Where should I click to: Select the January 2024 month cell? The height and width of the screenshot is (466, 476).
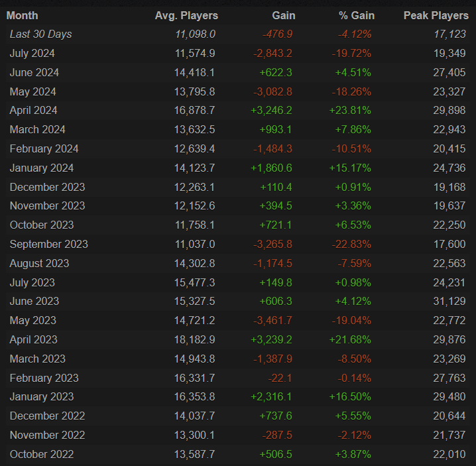coord(42,168)
